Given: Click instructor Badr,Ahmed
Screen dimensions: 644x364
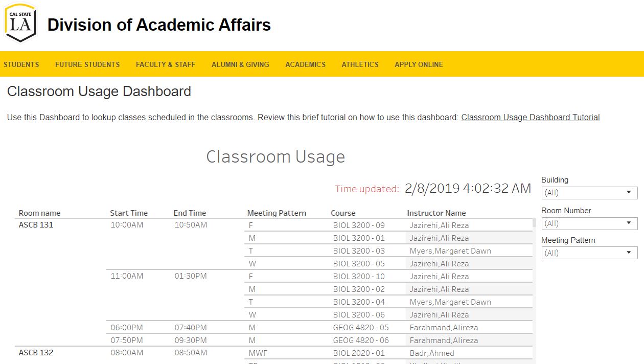Looking at the screenshot, I should point(432,353).
